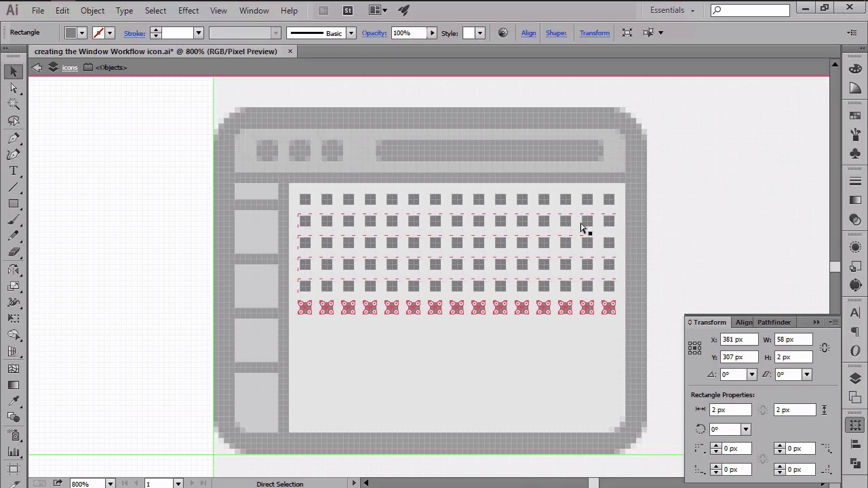868x488 pixels.
Task: Select the Type tool
Action: click(x=14, y=171)
